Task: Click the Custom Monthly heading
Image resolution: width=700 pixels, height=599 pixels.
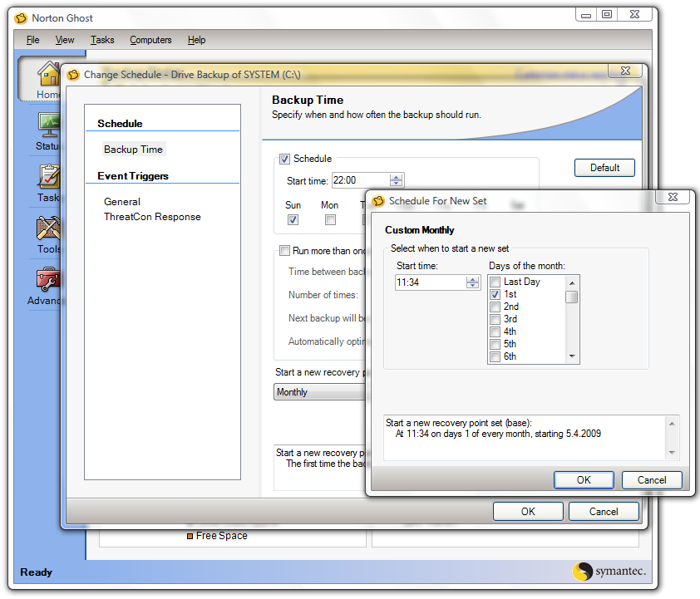Action: (420, 230)
